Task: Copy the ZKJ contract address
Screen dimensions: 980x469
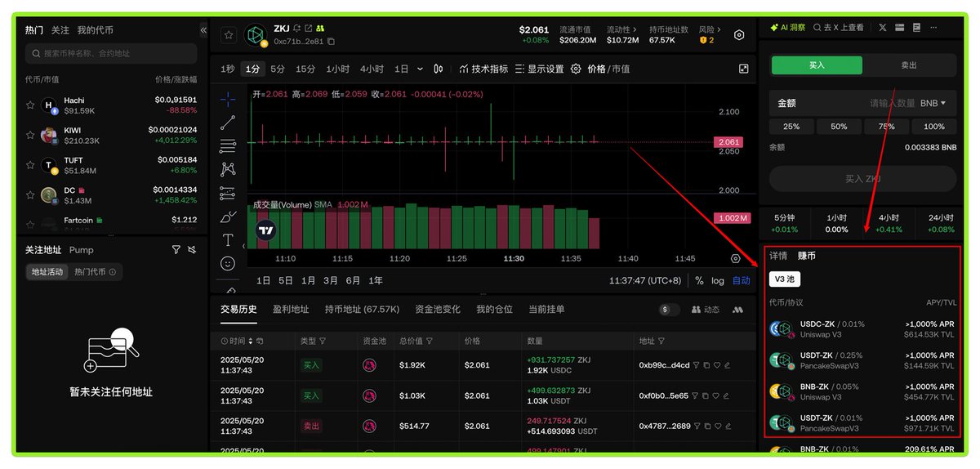Action: pyautogui.click(x=331, y=42)
